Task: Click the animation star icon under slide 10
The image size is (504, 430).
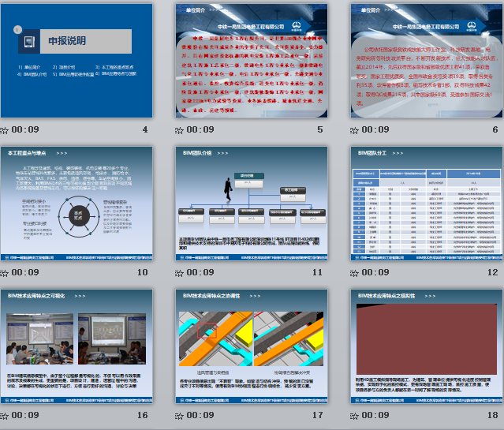Action: [x=5, y=273]
